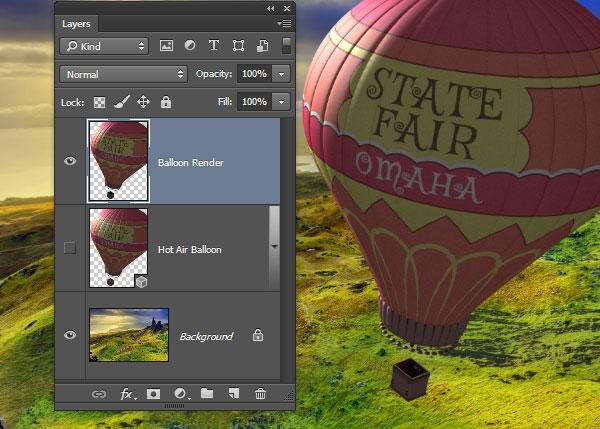600x429 pixels.
Task: Open the Layers panel options menu
Action: (284, 24)
